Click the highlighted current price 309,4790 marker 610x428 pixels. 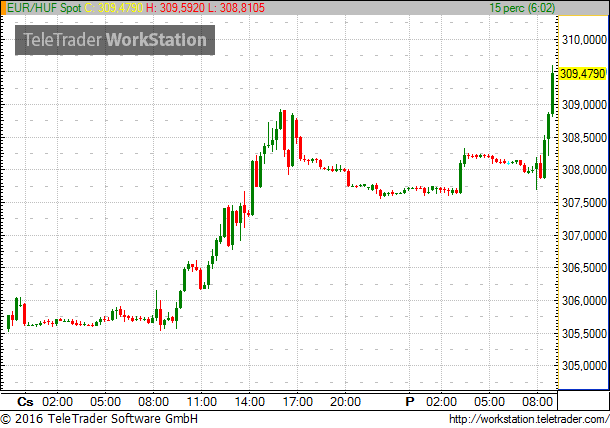(x=583, y=74)
